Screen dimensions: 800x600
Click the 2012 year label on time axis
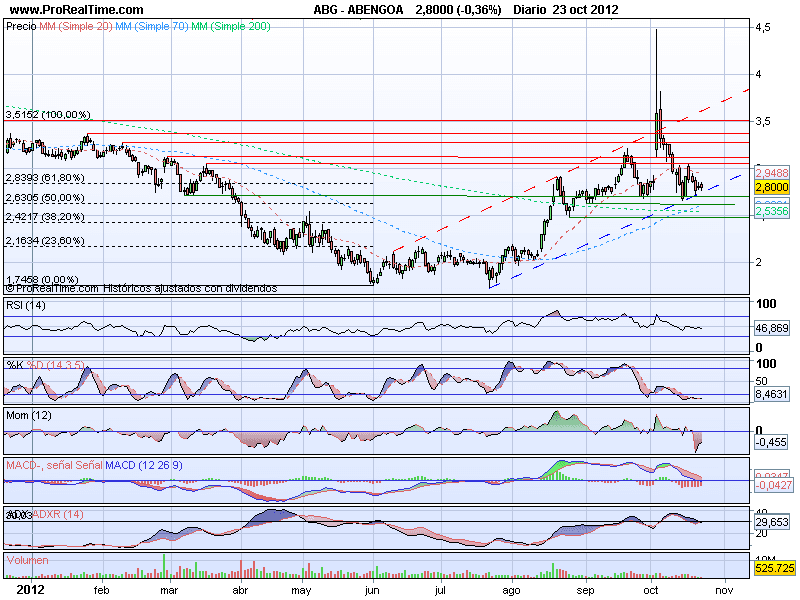(x=31, y=590)
